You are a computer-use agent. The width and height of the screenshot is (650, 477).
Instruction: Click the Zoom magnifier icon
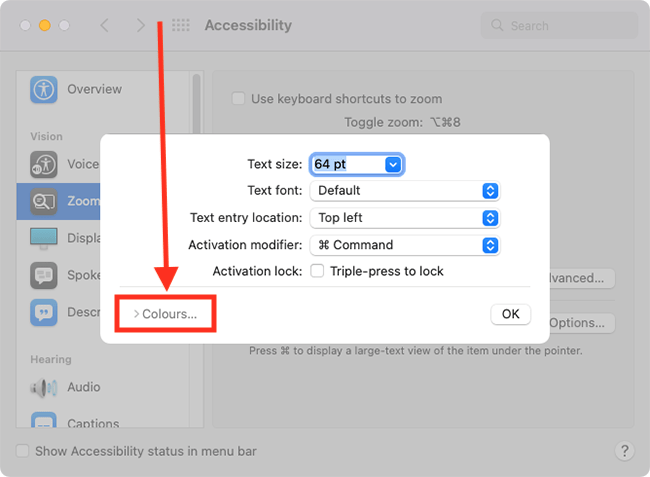pyautogui.click(x=44, y=201)
